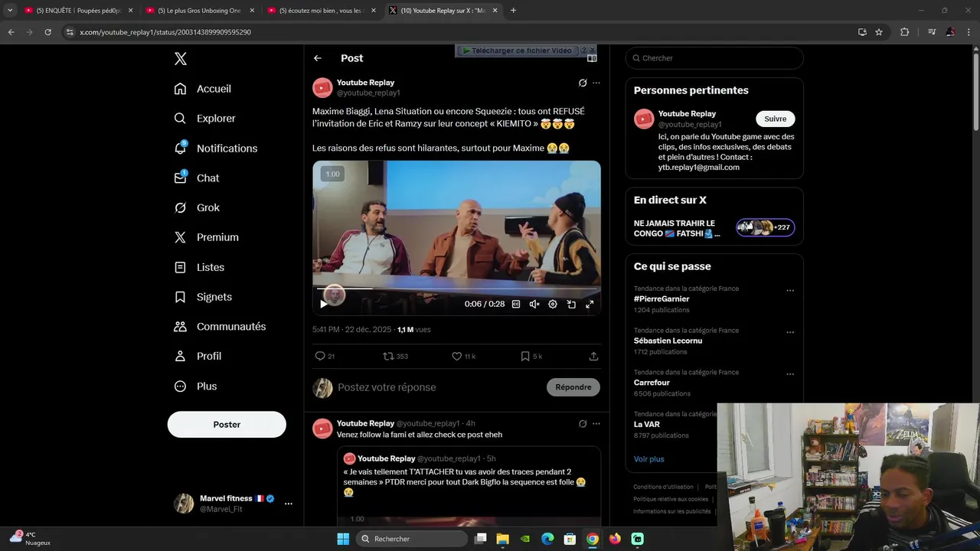Go back with the Post back arrow

pyautogui.click(x=318, y=58)
